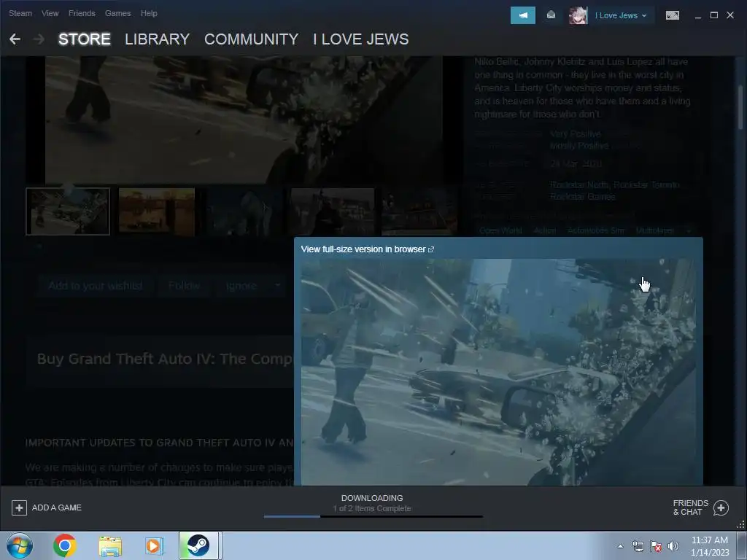The width and height of the screenshot is (747, 560).
Task: Click the volume speaker tray icon
Action: 673,546
